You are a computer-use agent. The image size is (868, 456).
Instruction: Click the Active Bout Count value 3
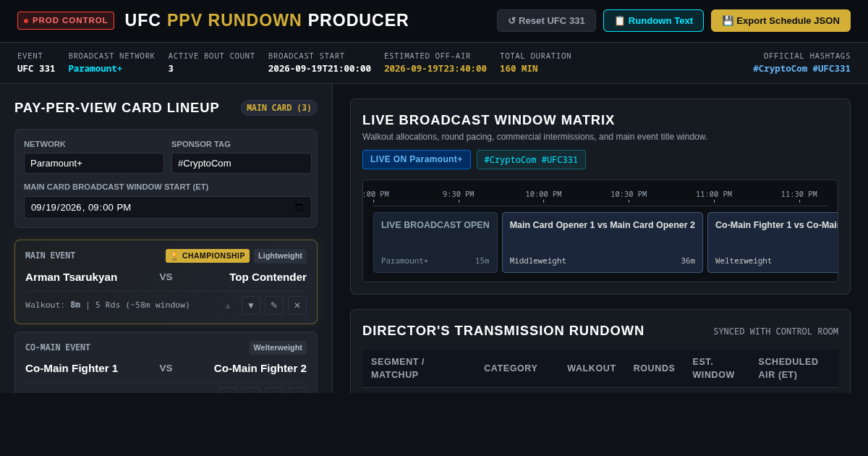(x=171, y=69)
